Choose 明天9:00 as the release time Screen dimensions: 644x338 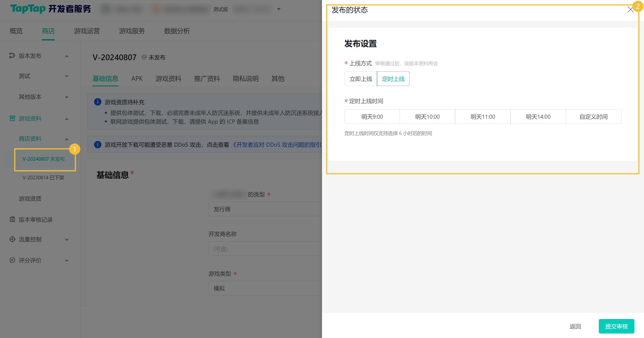tap(372, 117)
